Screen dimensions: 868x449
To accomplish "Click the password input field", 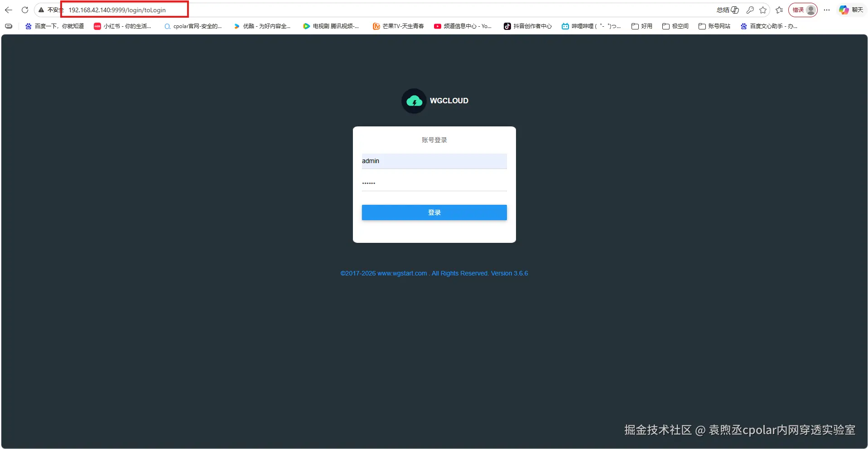I will coord(434,183).
